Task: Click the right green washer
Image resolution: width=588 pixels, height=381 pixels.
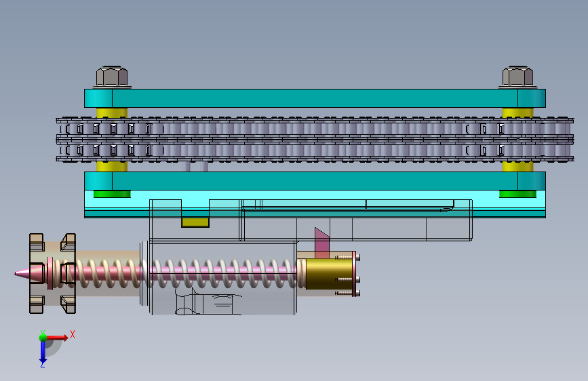Action: click(518, 194)
